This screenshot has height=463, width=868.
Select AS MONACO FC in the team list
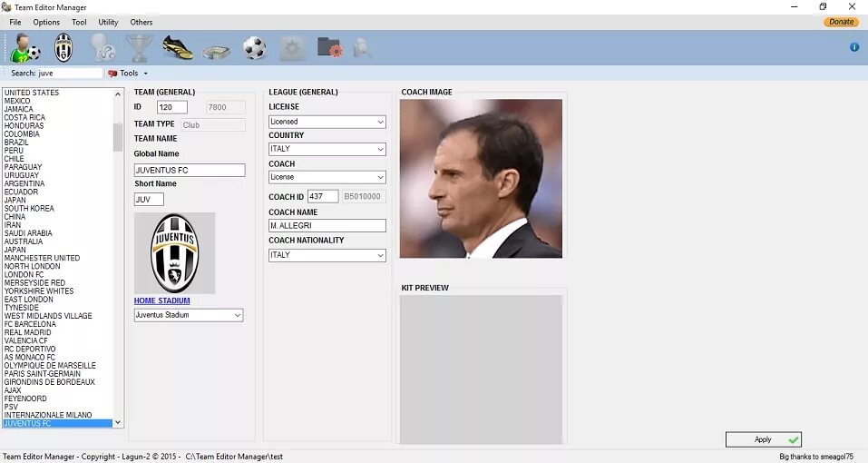coord(30,357)
